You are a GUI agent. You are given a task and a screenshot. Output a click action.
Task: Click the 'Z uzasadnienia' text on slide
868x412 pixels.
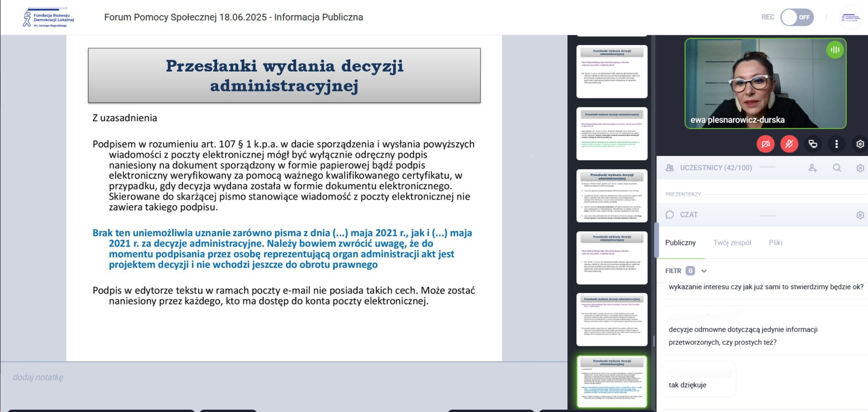(x=125, y=118)
